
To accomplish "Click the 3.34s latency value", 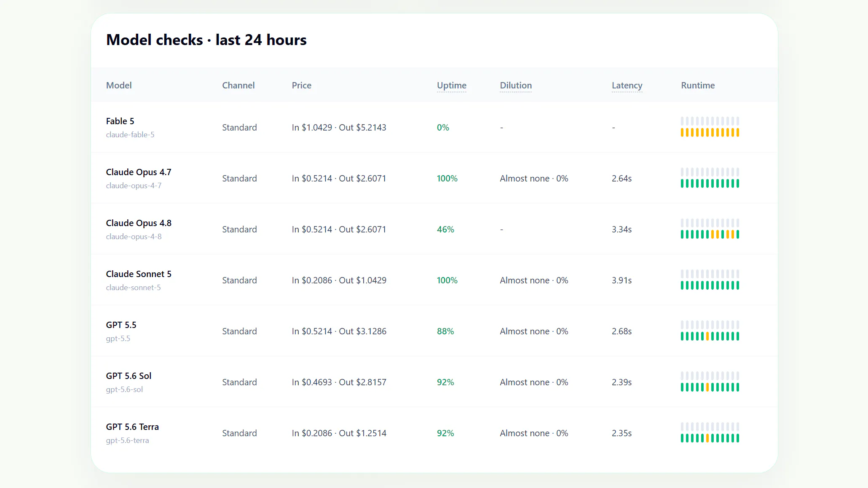I will coord(622,229).
